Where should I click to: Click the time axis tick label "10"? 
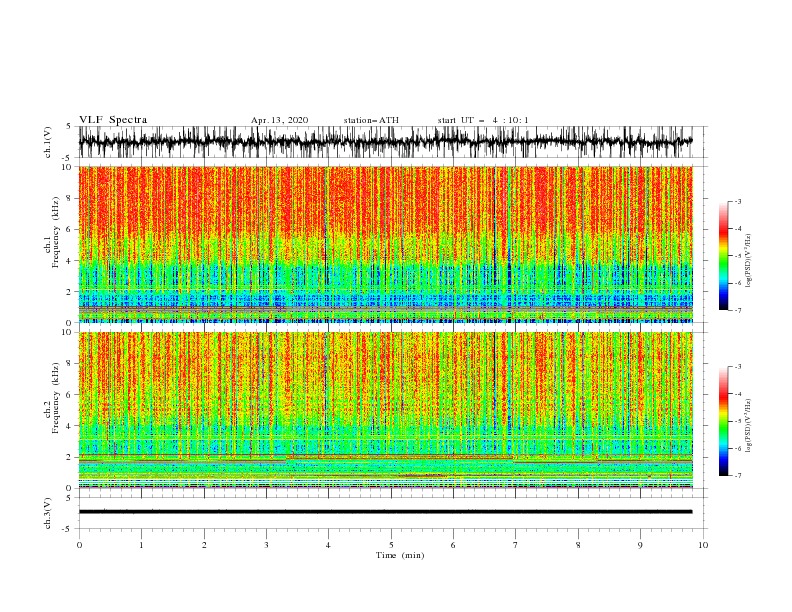[703, 545]
